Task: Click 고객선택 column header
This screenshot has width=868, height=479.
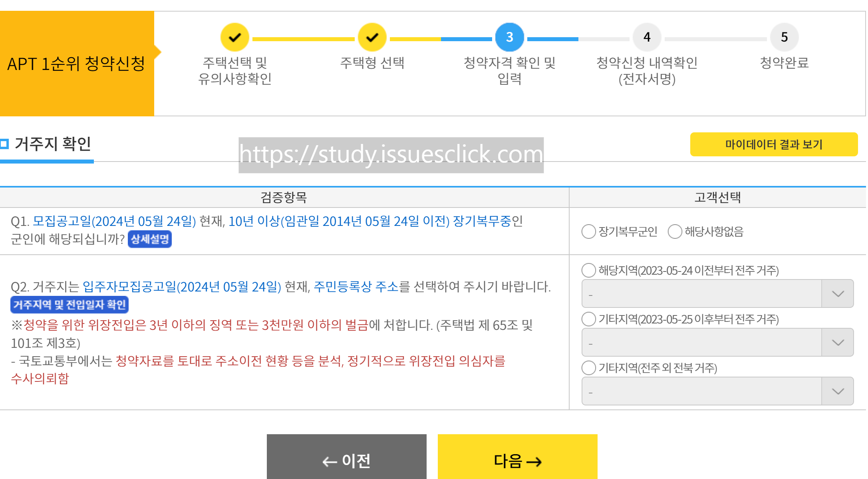Action: pyautogui.click(x=718, y=197)
